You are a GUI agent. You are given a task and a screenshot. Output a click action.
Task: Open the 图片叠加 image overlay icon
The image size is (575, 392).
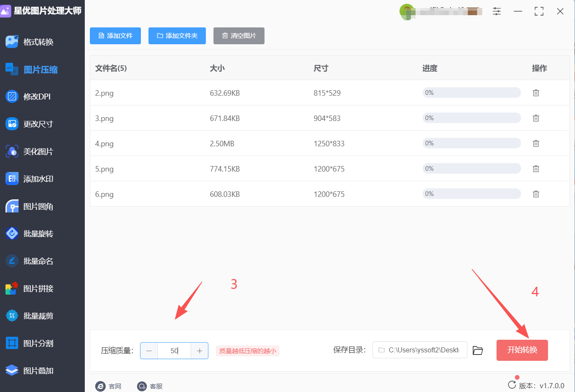point(12,371)
